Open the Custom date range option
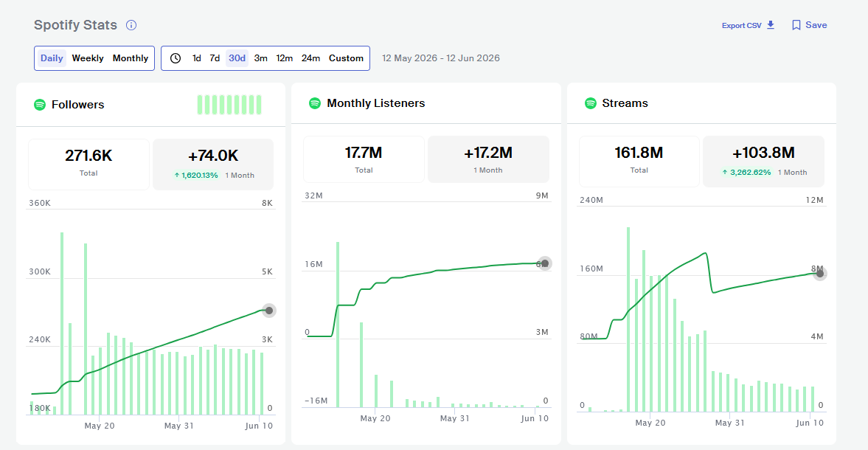 tap(346, 58)
